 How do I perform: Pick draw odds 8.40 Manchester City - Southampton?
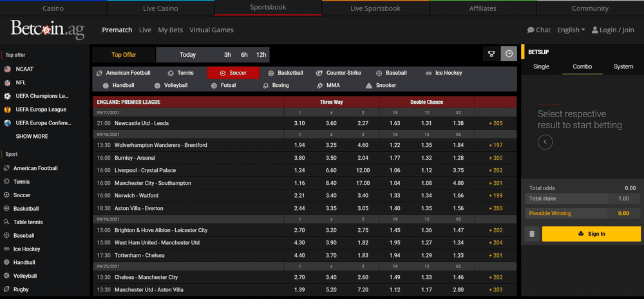click(332, 183)
